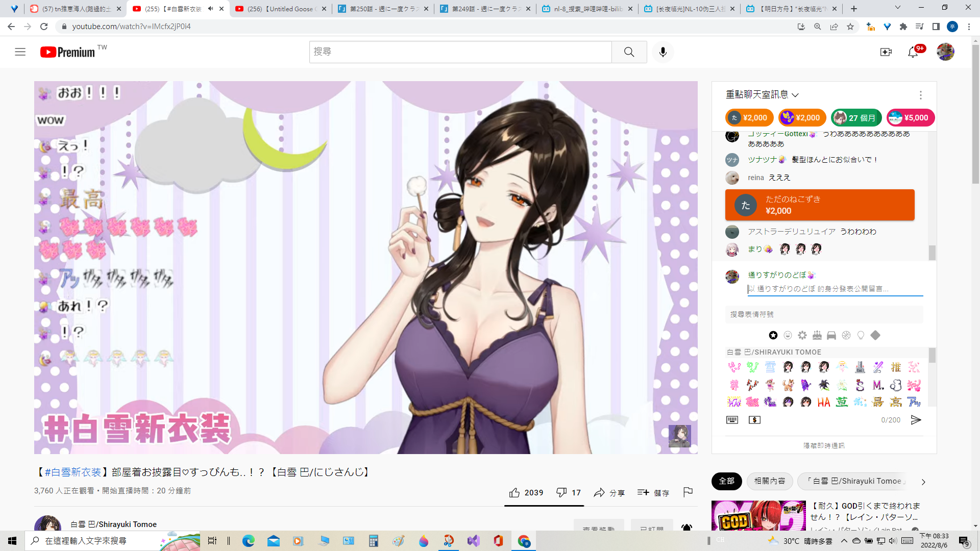980x551 pixels.
Task: Select the 全部 filter chip
Action: tap(727, 481)
